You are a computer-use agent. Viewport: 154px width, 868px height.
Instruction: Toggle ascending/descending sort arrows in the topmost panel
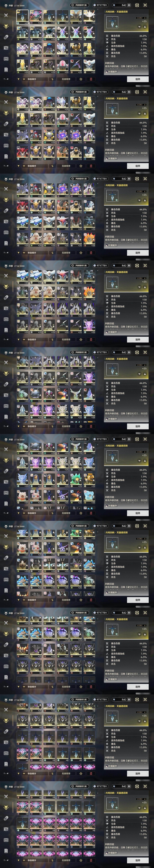click(x=52, y=79)
